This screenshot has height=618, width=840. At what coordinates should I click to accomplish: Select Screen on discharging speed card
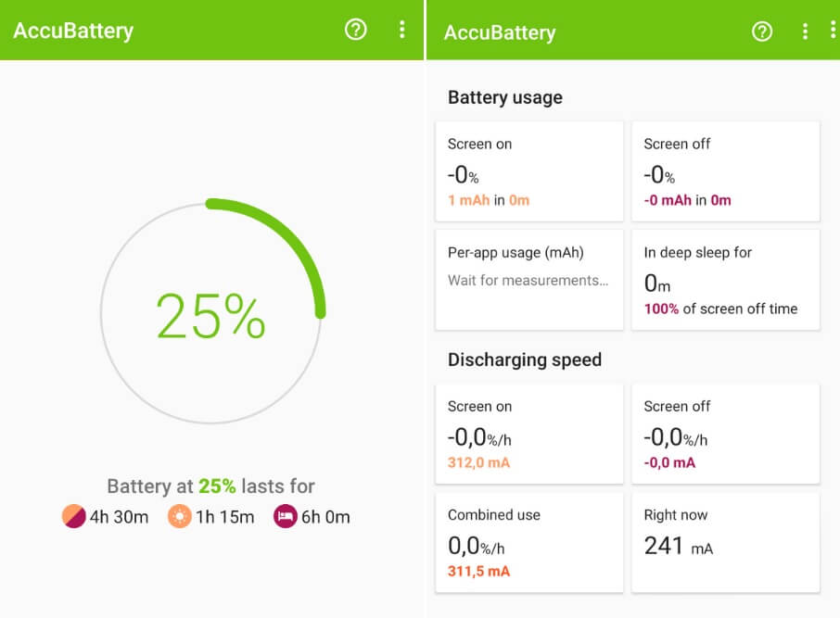[529, 434]
